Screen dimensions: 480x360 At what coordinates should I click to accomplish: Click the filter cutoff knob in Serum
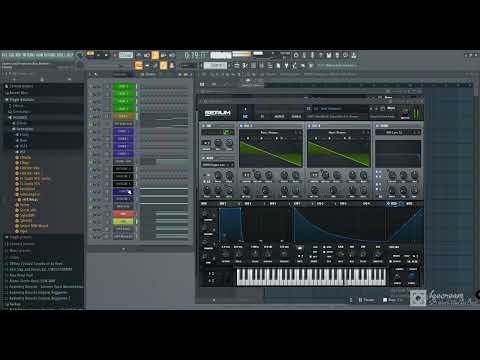(392, 174)
